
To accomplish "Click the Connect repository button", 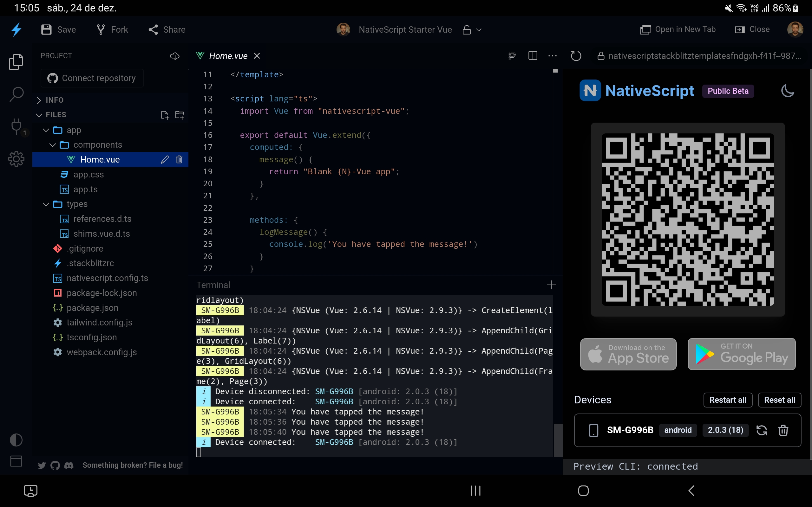I will coord(92,78).
